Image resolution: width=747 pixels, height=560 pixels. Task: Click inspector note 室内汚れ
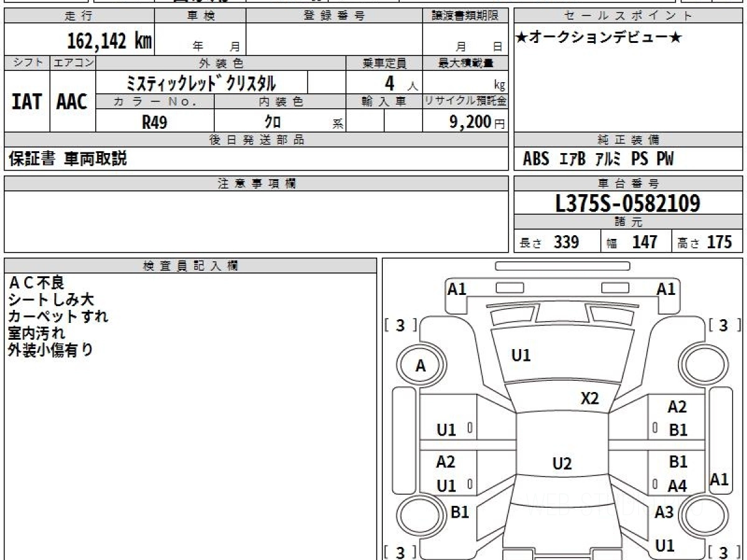(x=36, y=333)
